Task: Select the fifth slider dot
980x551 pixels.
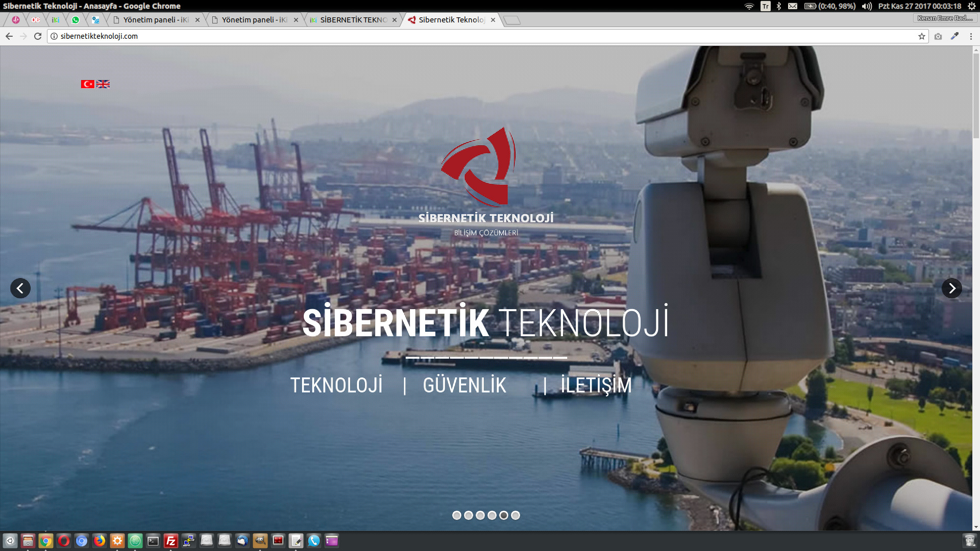Action: 504,515
